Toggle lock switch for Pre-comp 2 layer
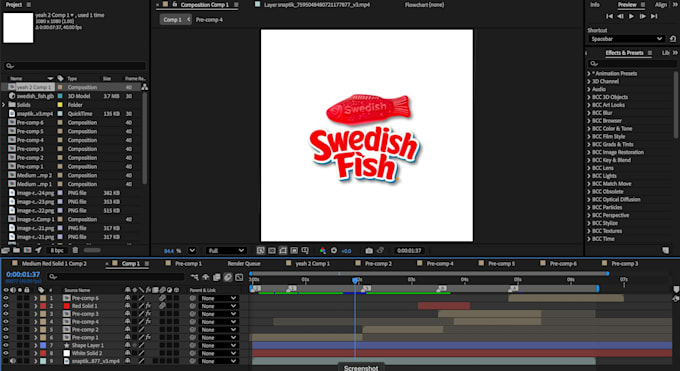 [x=26, y=330]
